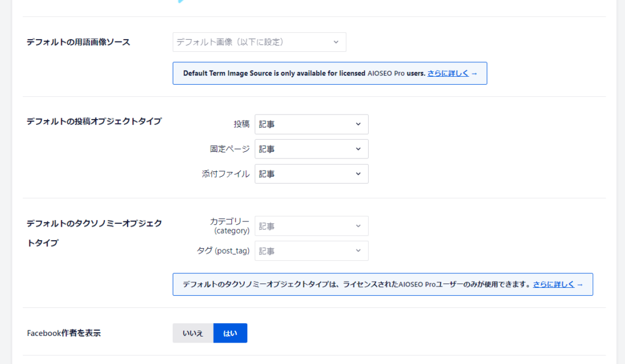This screenshot has height=364, width=625.
Task: Click the chevron arrow in the 添付ファイル dropdown
Action: [x=358, y=174]
